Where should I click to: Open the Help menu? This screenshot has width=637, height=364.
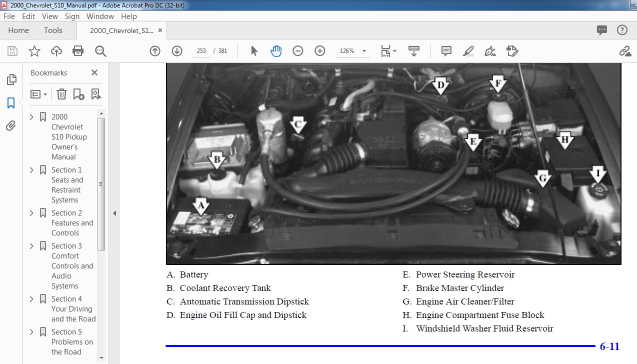point(129,16)
